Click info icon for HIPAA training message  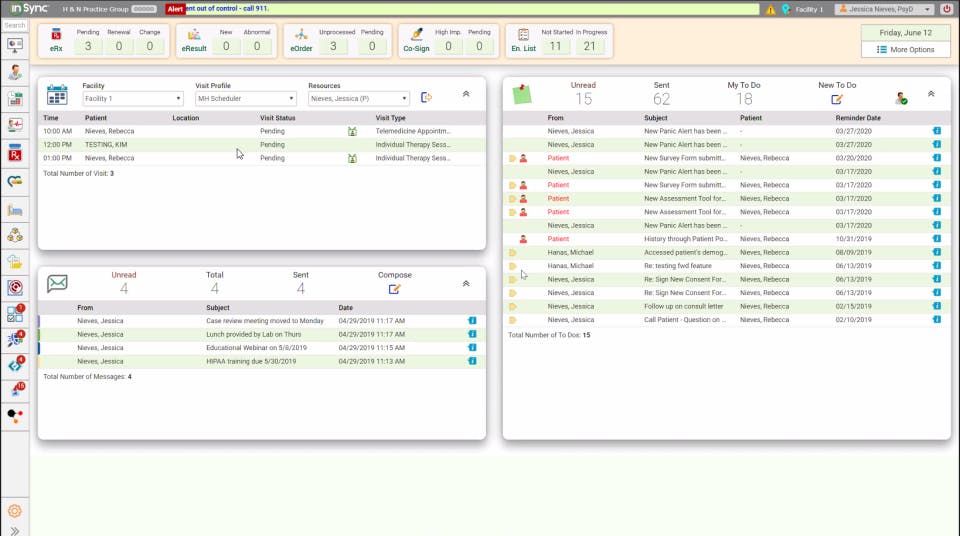pos(472,361)
